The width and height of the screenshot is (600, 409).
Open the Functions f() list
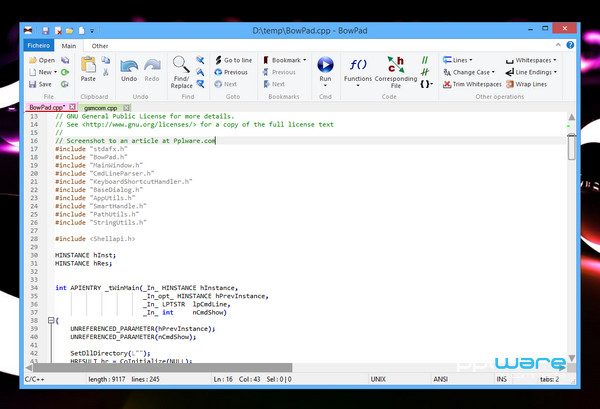(358, 72)
